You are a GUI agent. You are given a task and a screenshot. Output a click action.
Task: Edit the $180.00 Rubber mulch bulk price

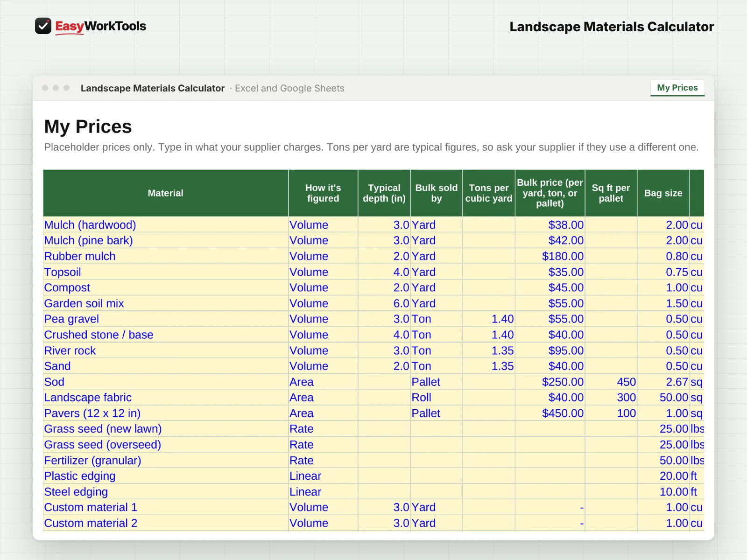click(550, 256)
